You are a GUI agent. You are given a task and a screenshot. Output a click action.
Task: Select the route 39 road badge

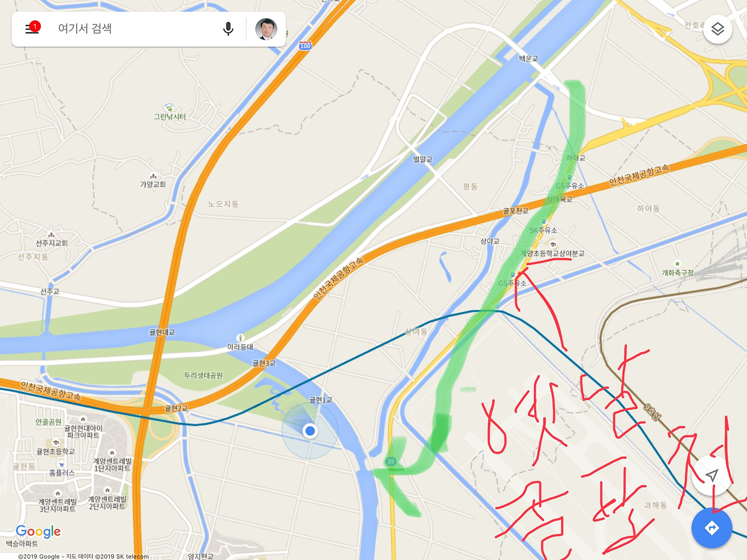click(x=390, y=461)
